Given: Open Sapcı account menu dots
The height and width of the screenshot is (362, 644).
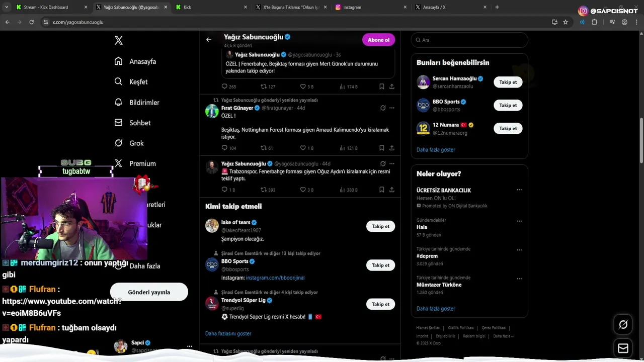Looking at the screenshot, I should pos(190,346).
